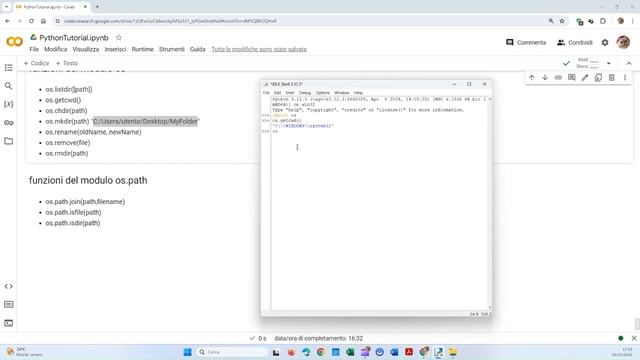Open the table of contents sidebar icon

pos(9,68)
